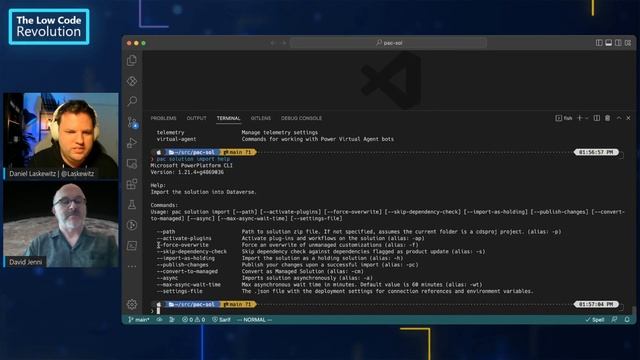This screenshot has width=640, height=360.
Task: Click the '--activate-plugins' option text
Action: click(184, 238)
